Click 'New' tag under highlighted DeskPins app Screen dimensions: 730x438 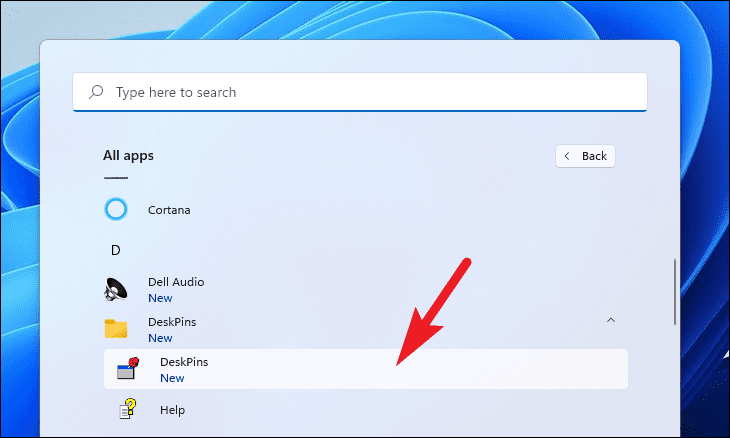click(x=172, y=378)
